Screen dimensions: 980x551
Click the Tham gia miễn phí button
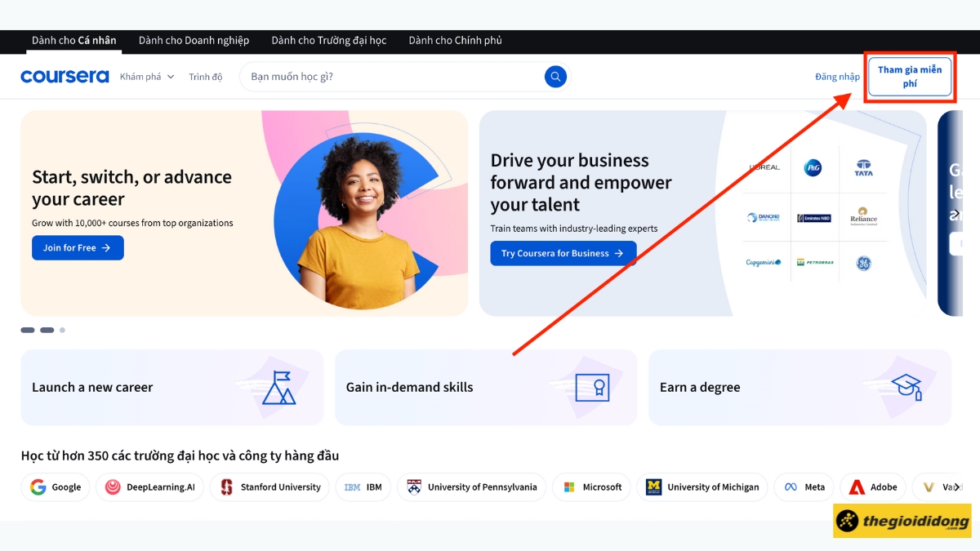(x=909, y=76)
